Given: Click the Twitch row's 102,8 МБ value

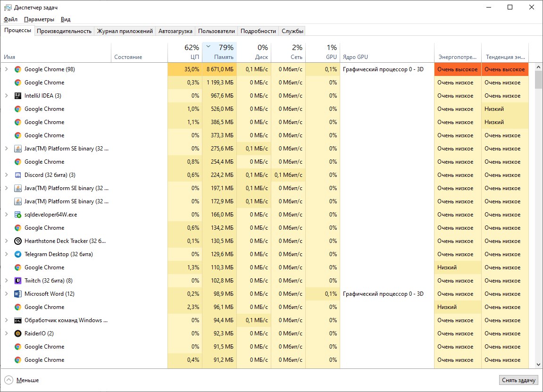Looking at the screenshot, I should [222, 281].
